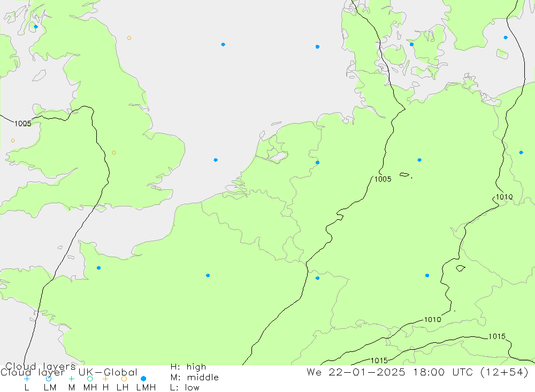Screen dimensions: 535x392
Task: Select the blue LMH dot in western Scotland
Action: 36,27
